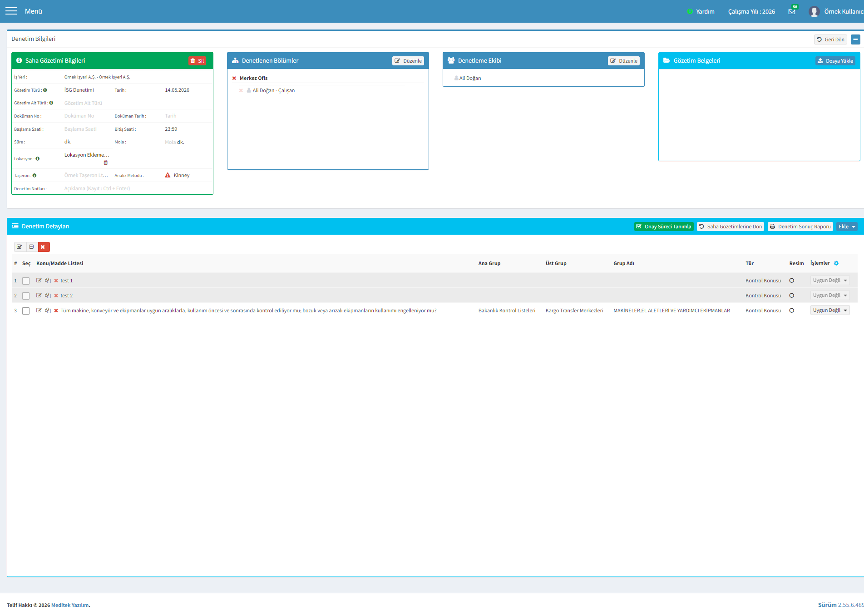The width and height of the screenshot is (864, 616).
Task: Click info icon next to Lokasyon
Action: pos(38,158)
